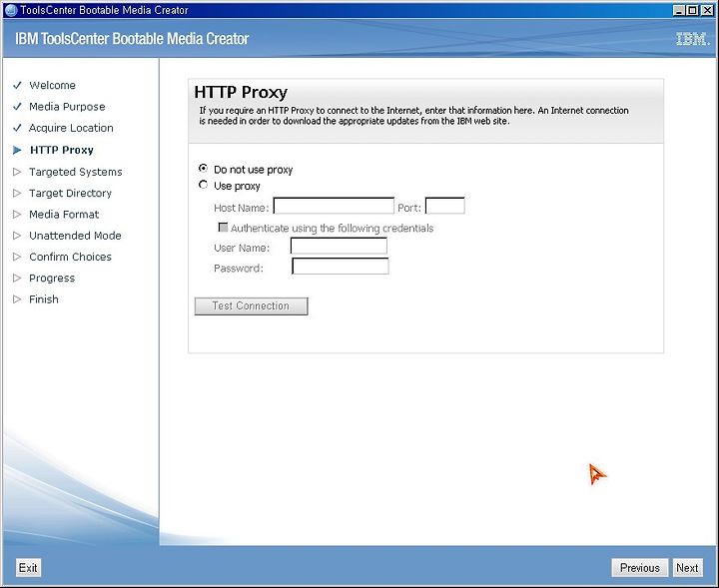The width and height of the screenshot is (719, 588).
Task: Open the Media Format step
Action: pos(64,214)
